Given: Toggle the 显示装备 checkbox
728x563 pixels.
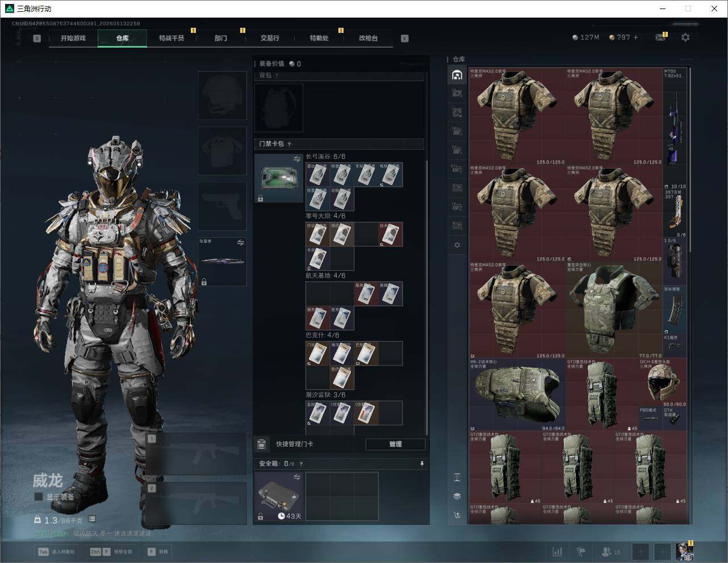Looking at the screenshot, I should [39, 497].
